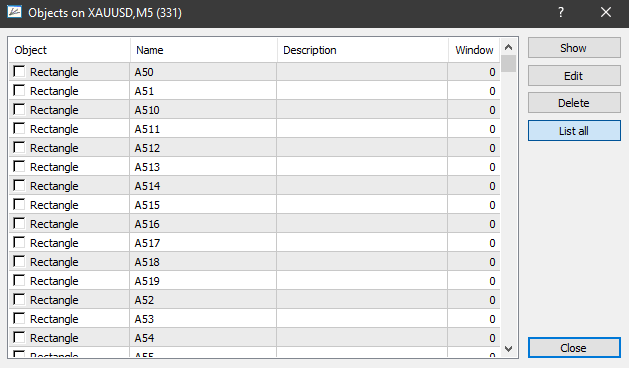
Task: Click the List all button
Action: (574, 131)
